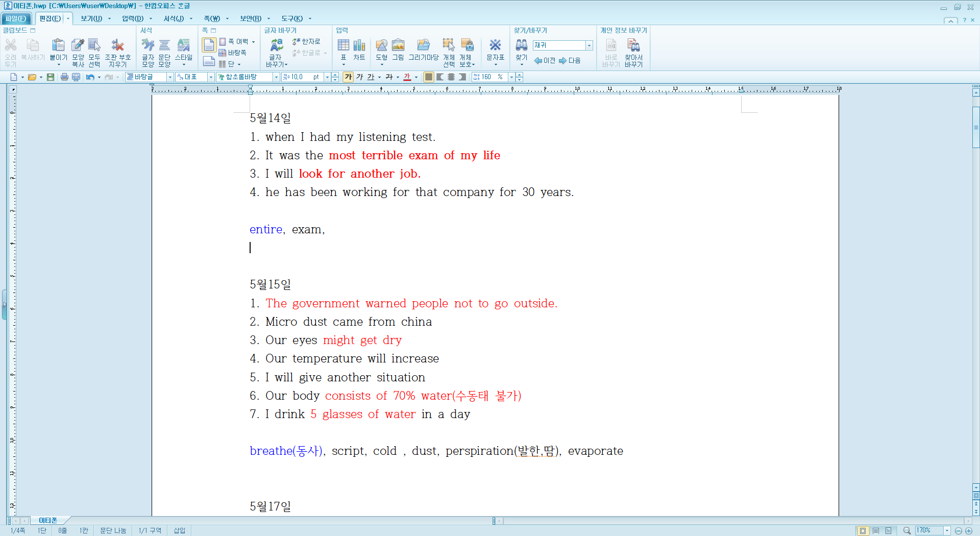
Task: Click the red font color swatch
Action: 407,77
